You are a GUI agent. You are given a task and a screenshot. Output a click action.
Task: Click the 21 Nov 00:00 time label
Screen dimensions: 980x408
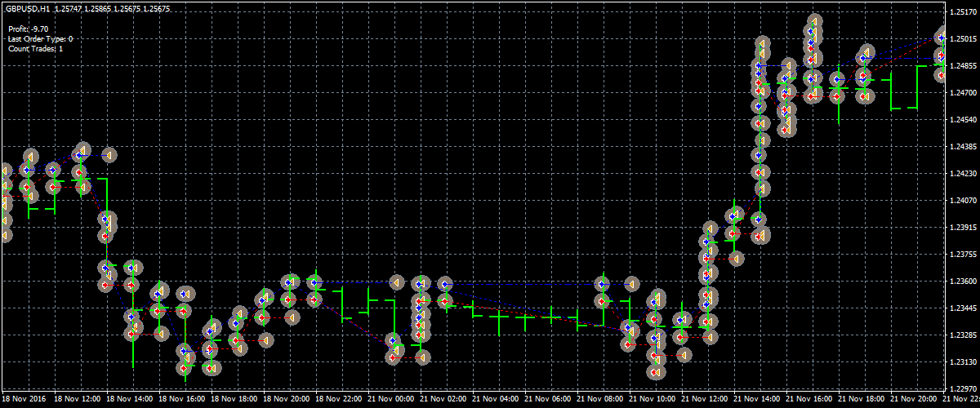[393, 400]
